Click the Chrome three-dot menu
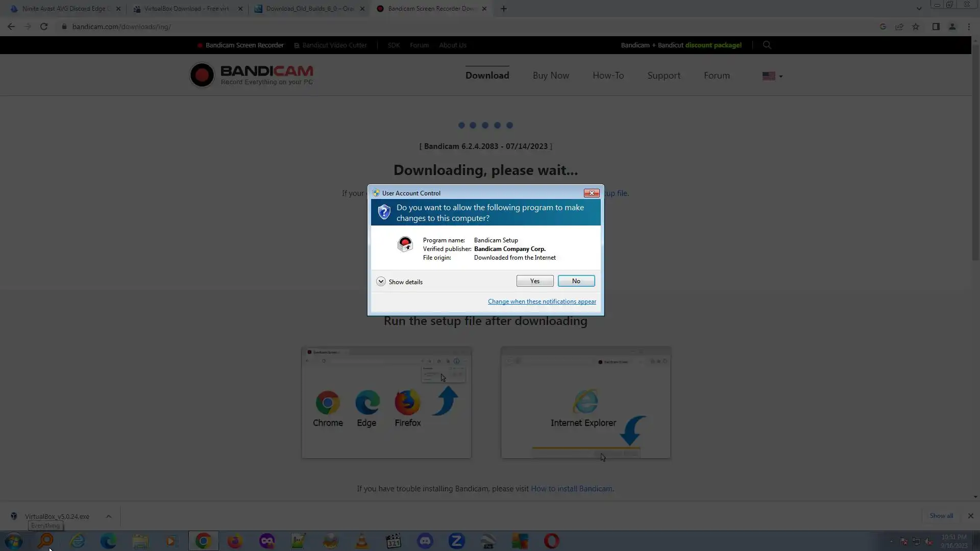 pyautogui.click(x=969, y=27)
